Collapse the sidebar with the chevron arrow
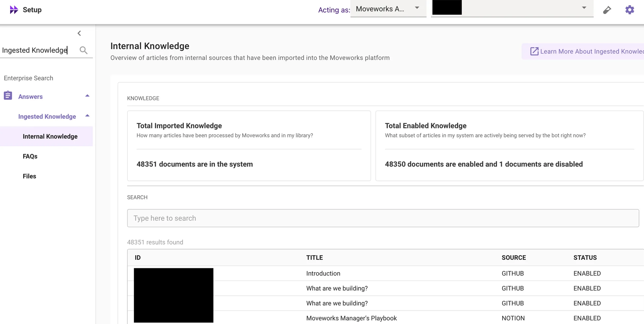The width and height of the screenshot is (644, 324). [79, 33]
